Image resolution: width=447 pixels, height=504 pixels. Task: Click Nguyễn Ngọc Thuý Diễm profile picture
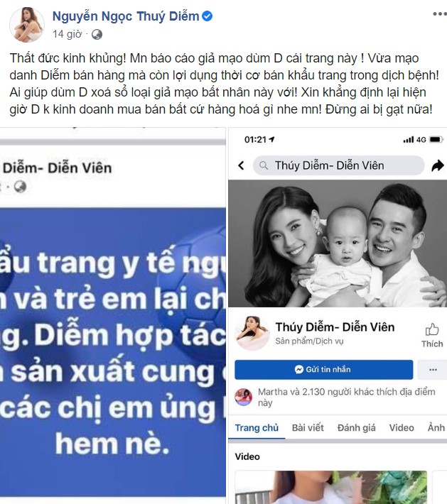pyautogui.click(x=27, y=25)
